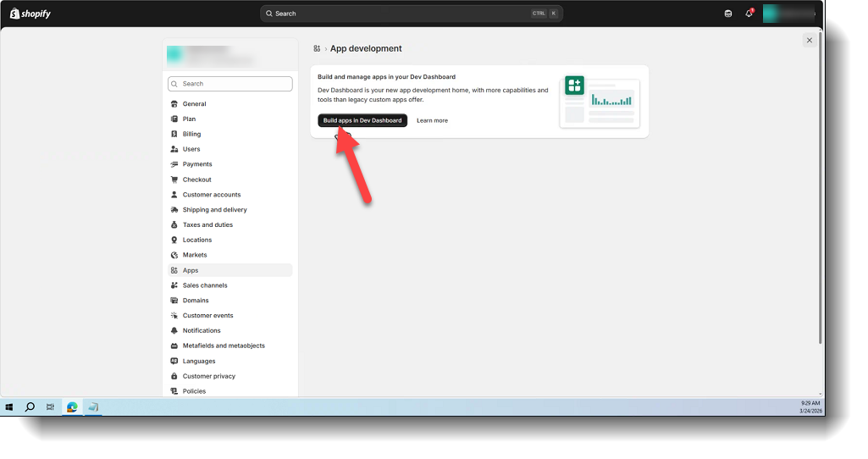The image size is (868, 459).
Task: Open Customer privacy settings
Action: coord(230,376)
